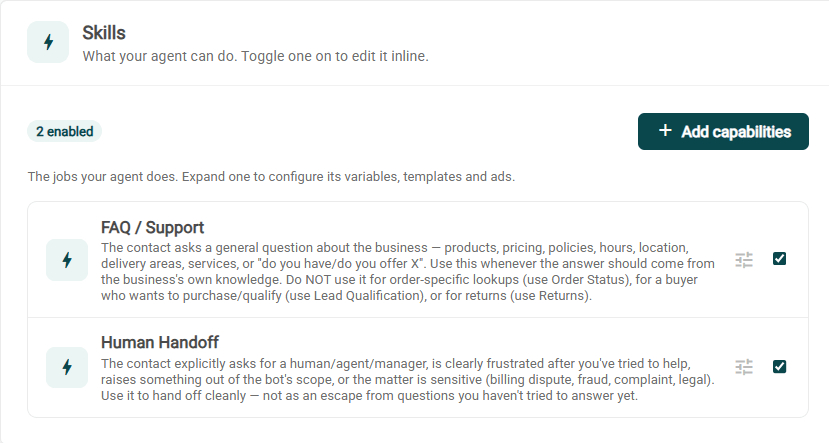Expand the FAQ / Support skill title
The image size is (829, 443).
pyautogui.click(x=152, y=227)
